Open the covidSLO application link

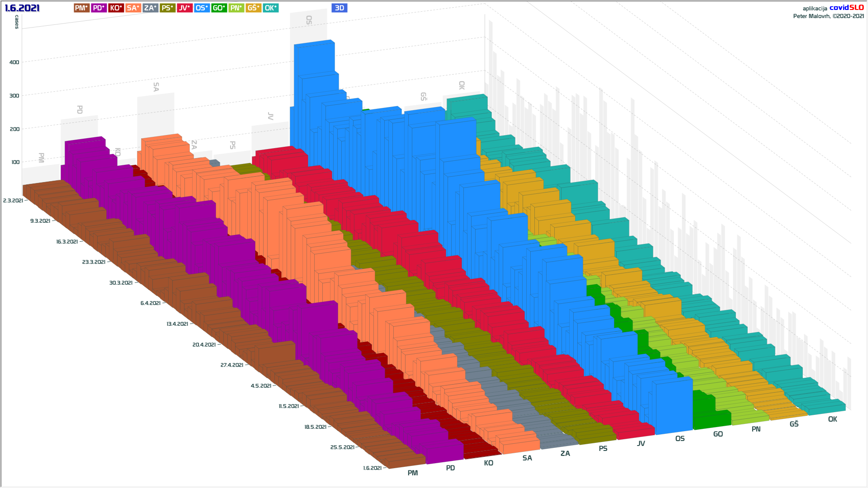click(846, 8)
